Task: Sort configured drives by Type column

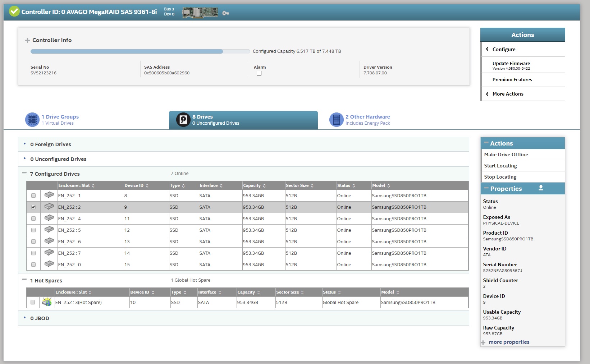Action: tap(183, 186)
